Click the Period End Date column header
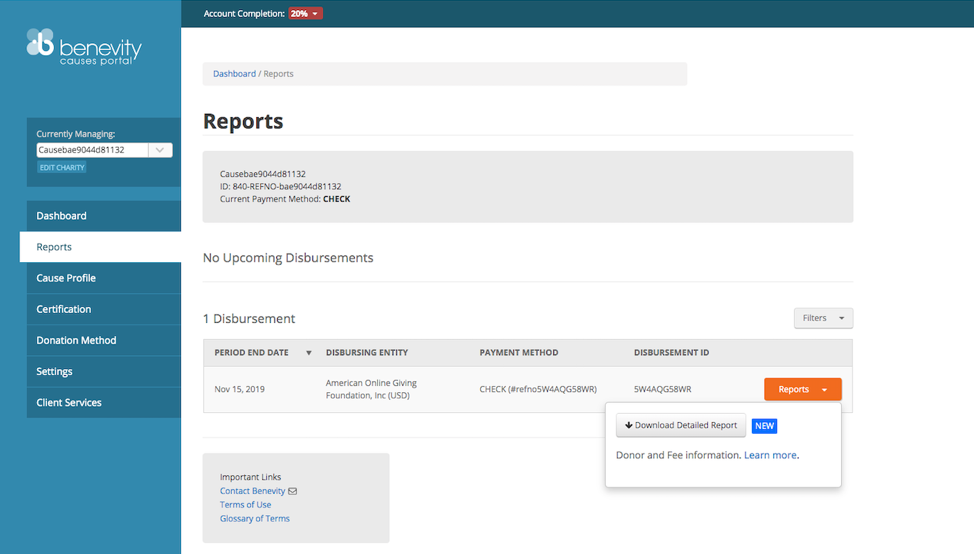 [252, 352]
